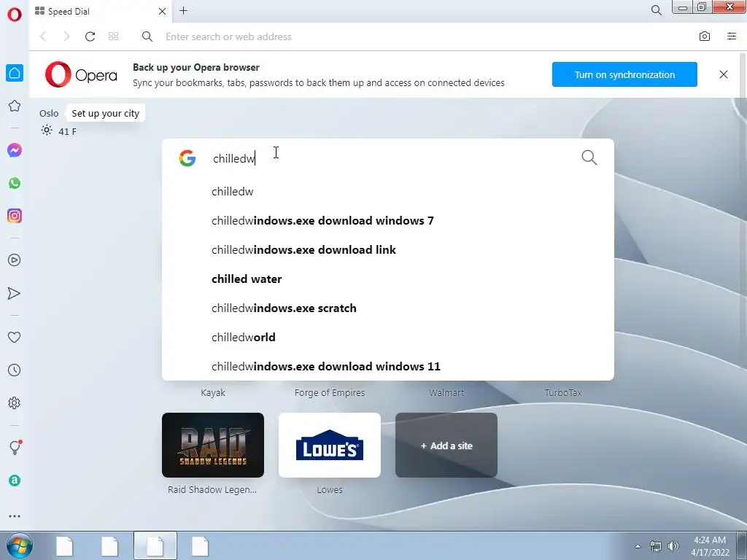747x560 pixels.
Task: Open the Windows Start button
Action: (19, 545)
